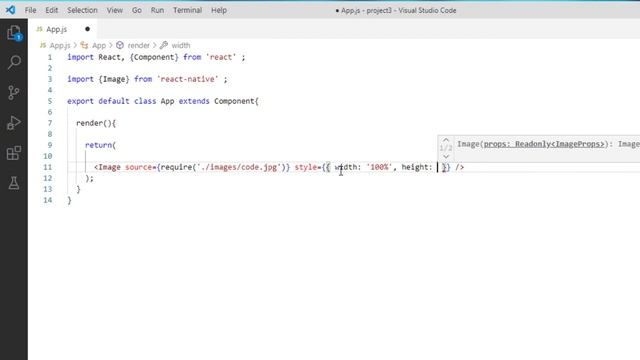This screenshot has width=640, height=360.
Task: Open the Testing flask icon
Action: [14, 183]
